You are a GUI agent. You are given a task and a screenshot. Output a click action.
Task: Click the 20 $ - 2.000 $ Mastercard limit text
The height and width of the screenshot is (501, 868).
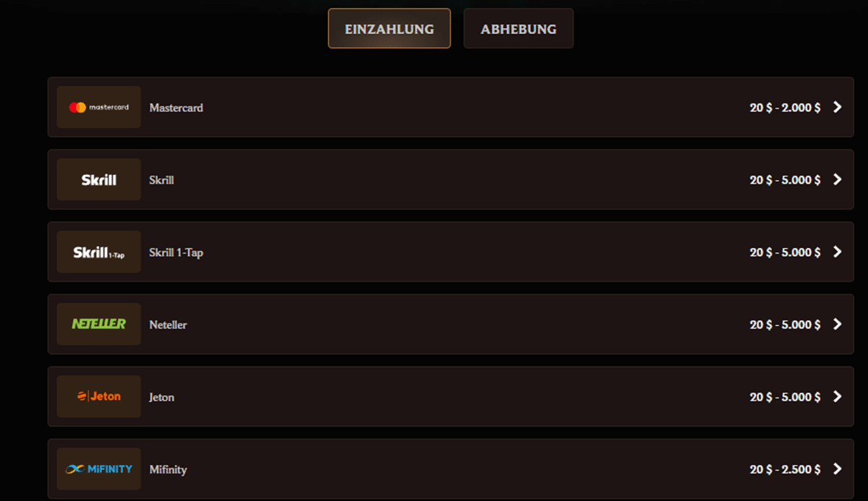coord(784,107)
